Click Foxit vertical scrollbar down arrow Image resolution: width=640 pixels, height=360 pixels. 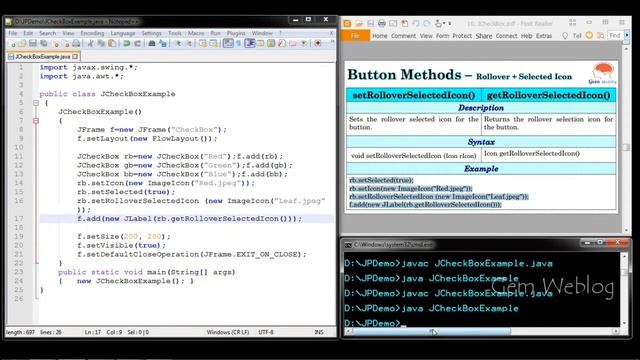(x=626, y=230)
